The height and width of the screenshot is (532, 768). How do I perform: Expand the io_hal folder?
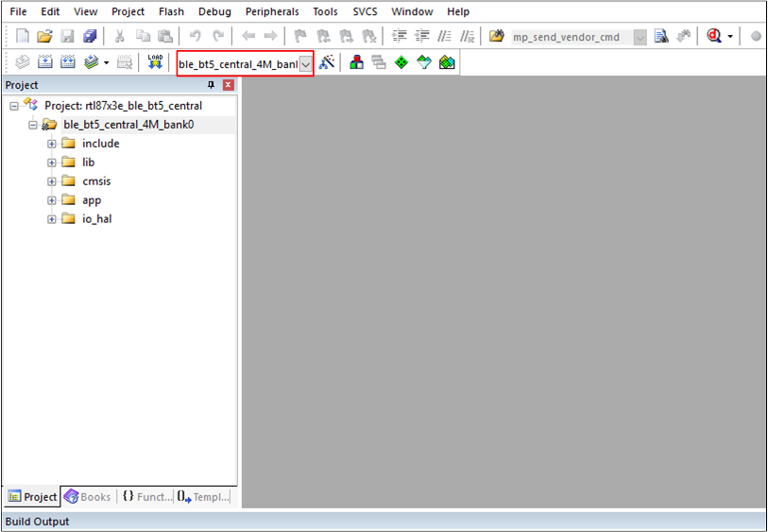tap(51, 219)
